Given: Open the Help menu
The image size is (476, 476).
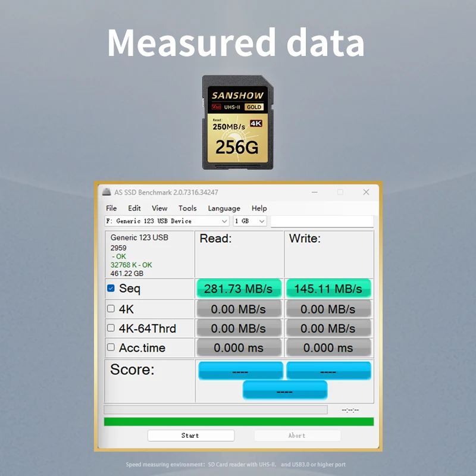Looking at the screenshot, I should (259, 208).
